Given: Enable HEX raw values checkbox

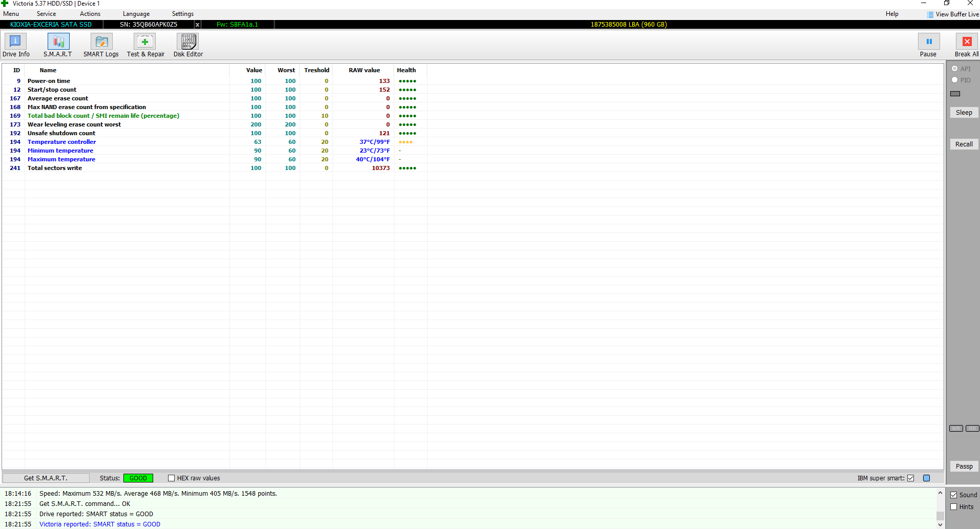Looking at the screenshot, I should [172, 478].
